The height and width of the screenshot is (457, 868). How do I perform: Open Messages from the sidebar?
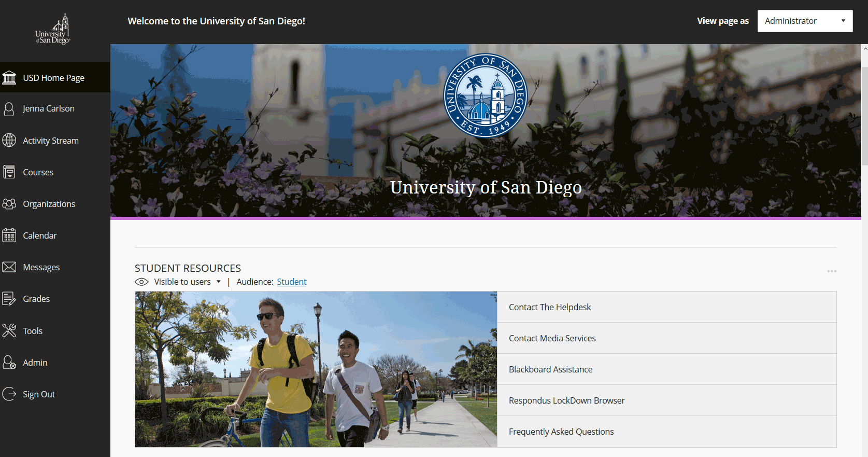55,267
